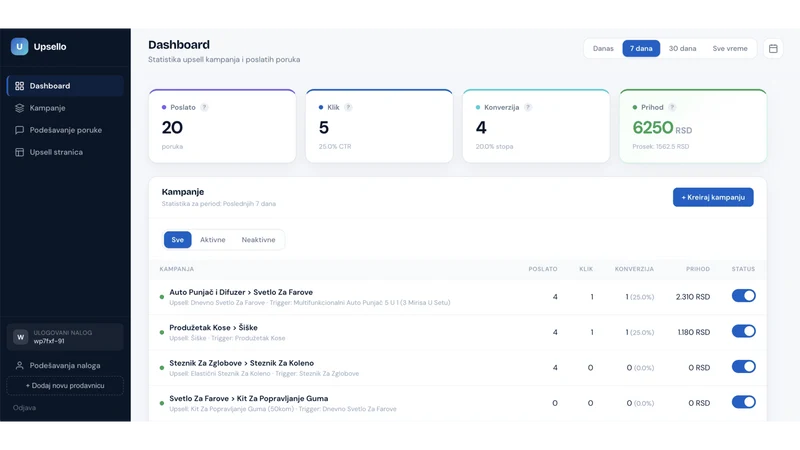Click the Dashboard page heading

[x=179, y=45]
